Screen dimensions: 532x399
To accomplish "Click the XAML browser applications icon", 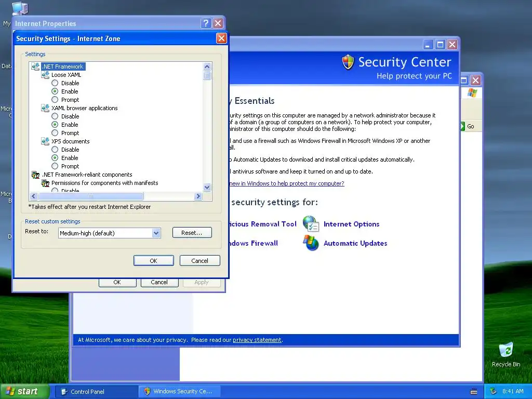I will pyautogui.click(x=45, y=108).
